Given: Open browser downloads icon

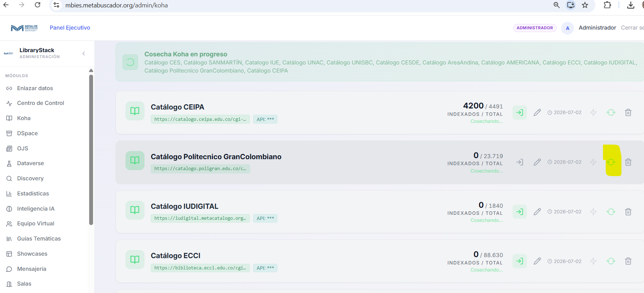Looking at the screenshot, I should [x=631, y=5].
